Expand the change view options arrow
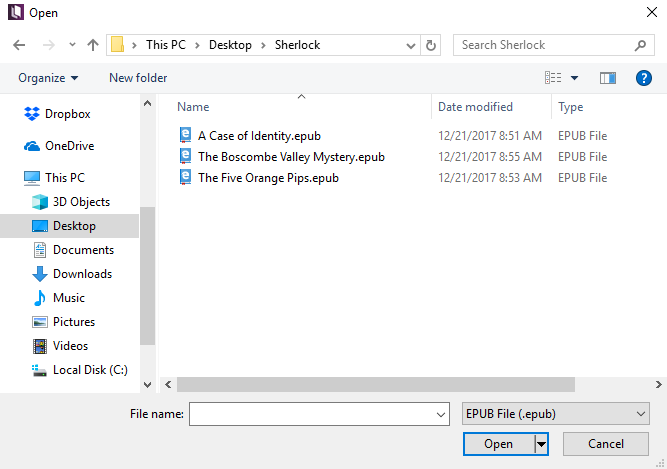This screenshot has height=469, width=667. [x=575, y=78]
